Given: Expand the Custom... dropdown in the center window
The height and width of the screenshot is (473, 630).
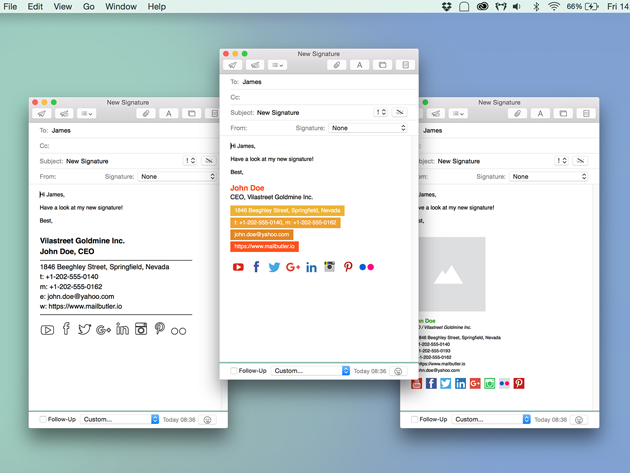Looking at the screenshot, I should [x=311, y=371].
